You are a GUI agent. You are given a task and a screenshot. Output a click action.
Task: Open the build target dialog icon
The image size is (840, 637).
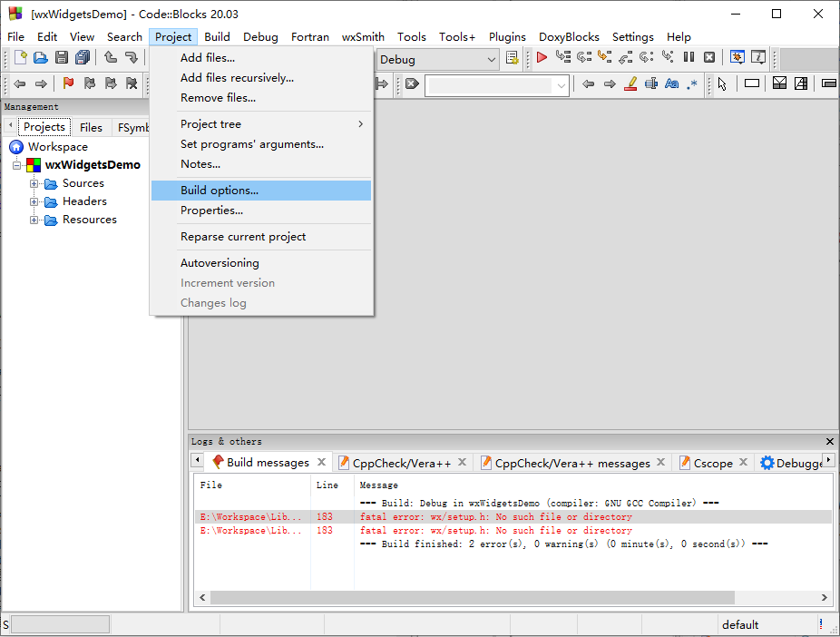(x=513, y=58)
